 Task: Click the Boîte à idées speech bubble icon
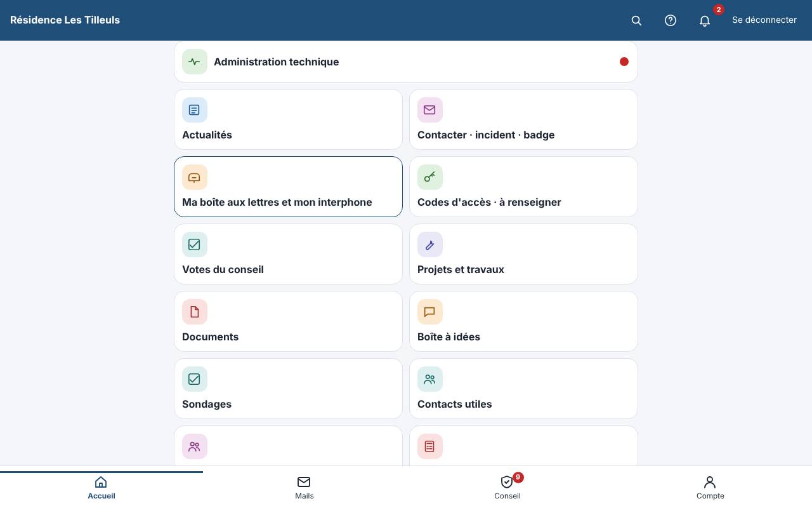(430, 312)
